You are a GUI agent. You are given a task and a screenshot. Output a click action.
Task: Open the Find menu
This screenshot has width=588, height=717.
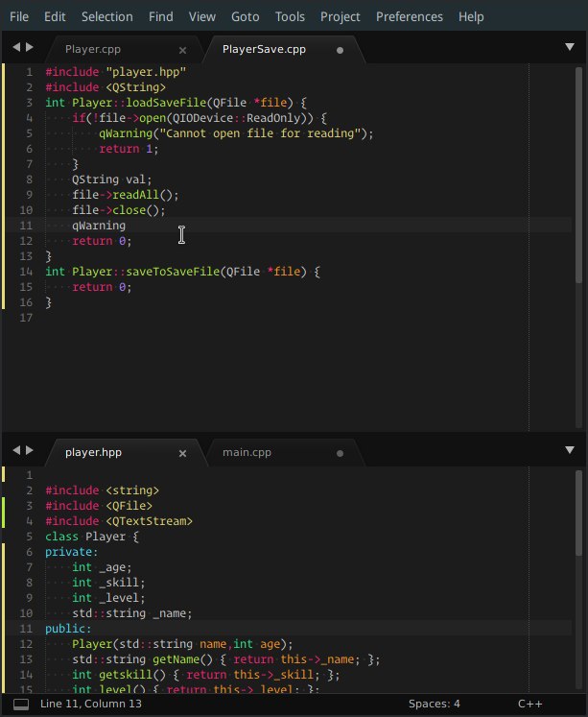point(161,16)
